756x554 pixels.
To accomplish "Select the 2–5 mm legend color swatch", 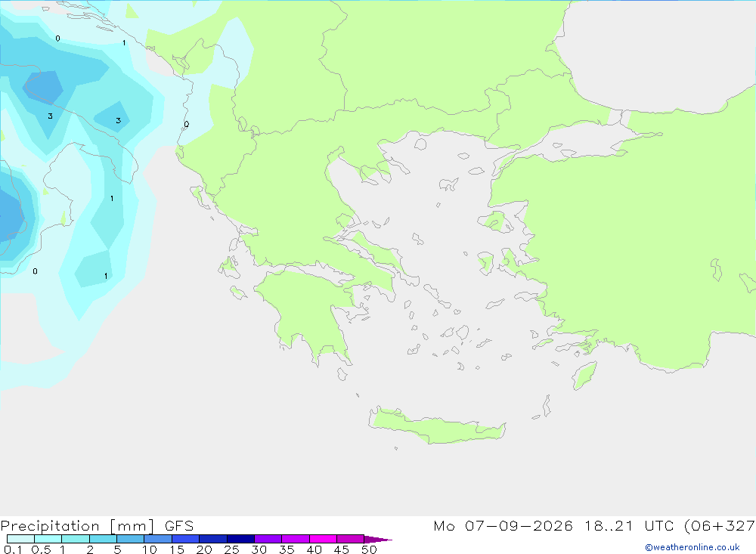I will coord(103,539).
